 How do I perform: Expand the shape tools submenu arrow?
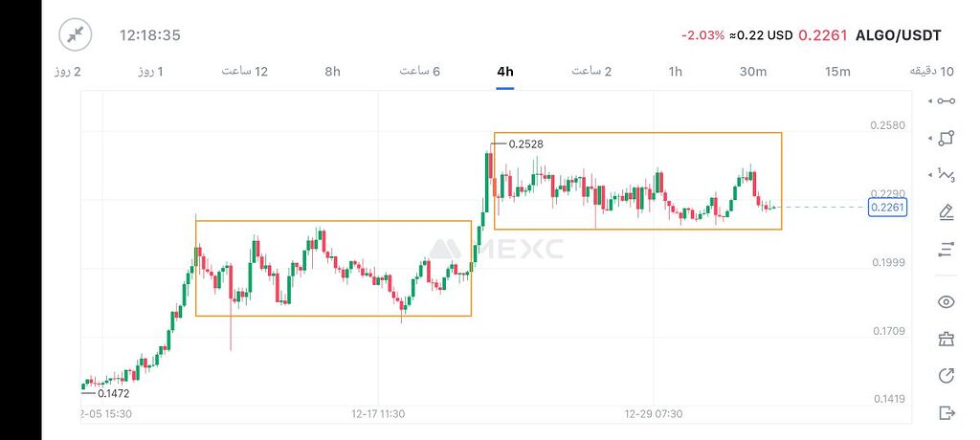[930, 138]
